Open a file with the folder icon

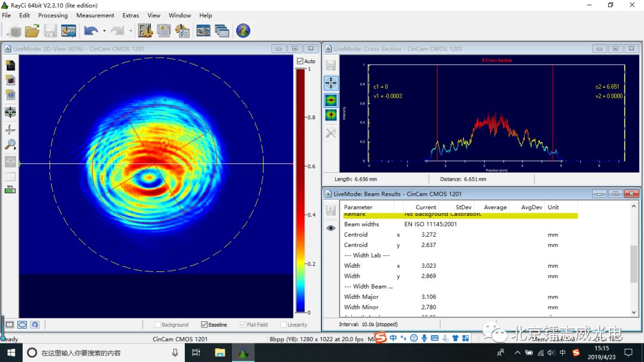pyautogui.click(x=32, y=31)
